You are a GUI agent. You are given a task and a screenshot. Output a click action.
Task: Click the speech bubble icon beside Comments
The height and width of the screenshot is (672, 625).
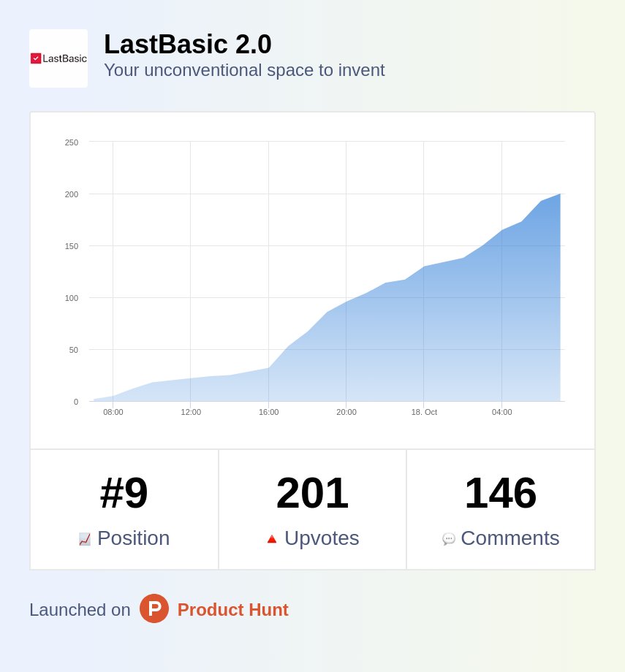pos(449,539)
